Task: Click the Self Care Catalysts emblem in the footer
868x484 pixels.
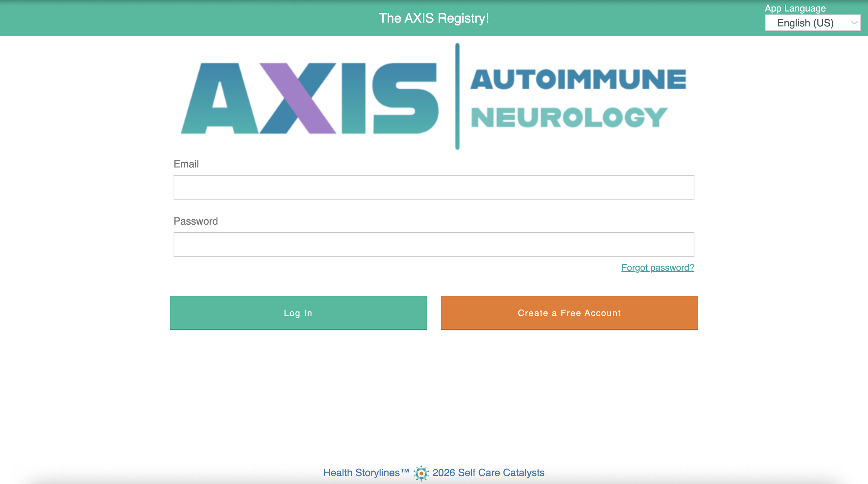Action: coord(421,472)
